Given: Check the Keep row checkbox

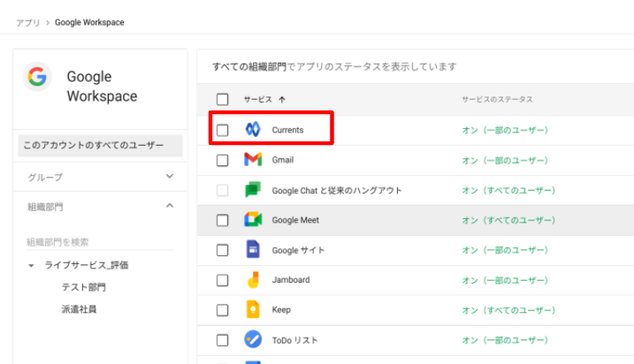Looking at the screenshot, I should (x=222, y=310).
